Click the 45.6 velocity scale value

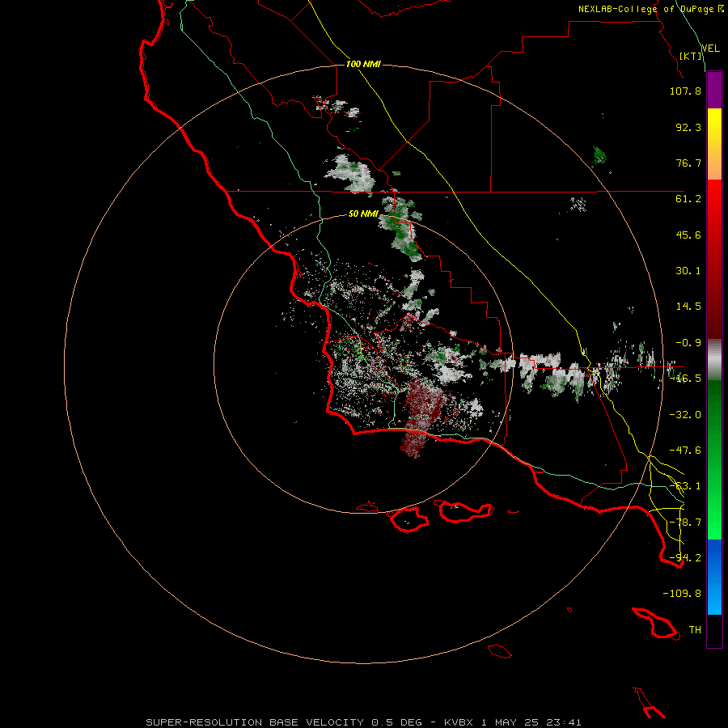click(x=688, y=235)
